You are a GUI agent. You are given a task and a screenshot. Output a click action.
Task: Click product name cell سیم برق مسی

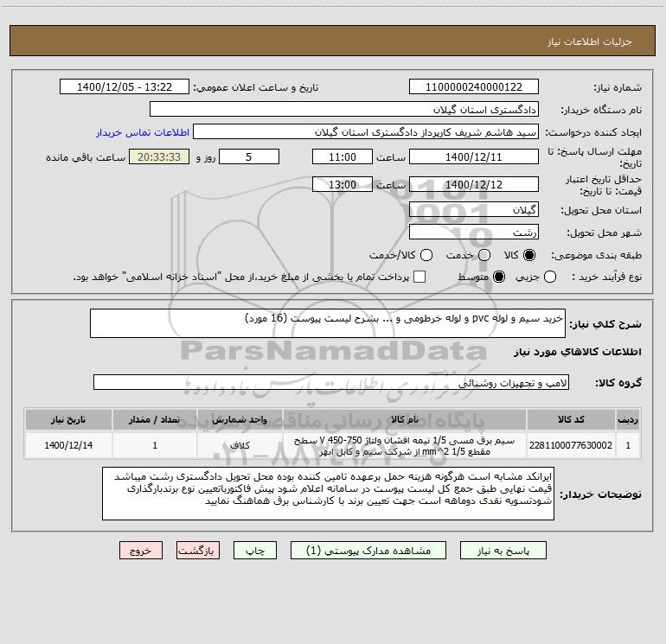pyautogui.click(x=405, y=445)
